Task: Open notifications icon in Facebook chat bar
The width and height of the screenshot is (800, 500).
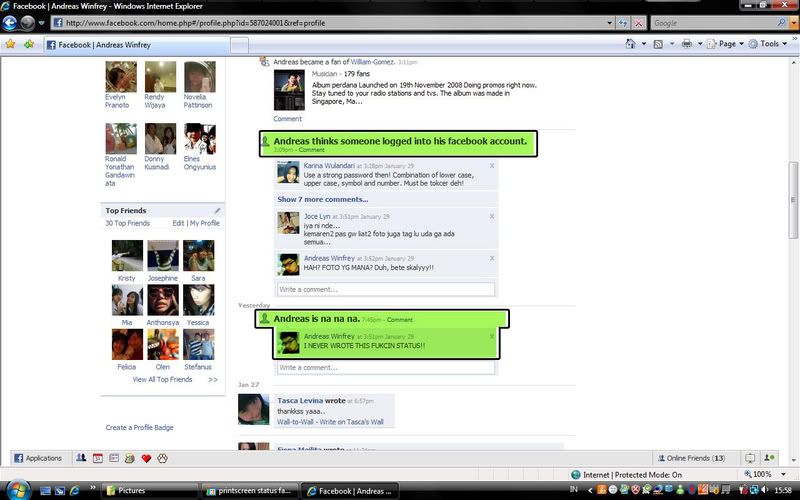Action: [x=750, y=458]
